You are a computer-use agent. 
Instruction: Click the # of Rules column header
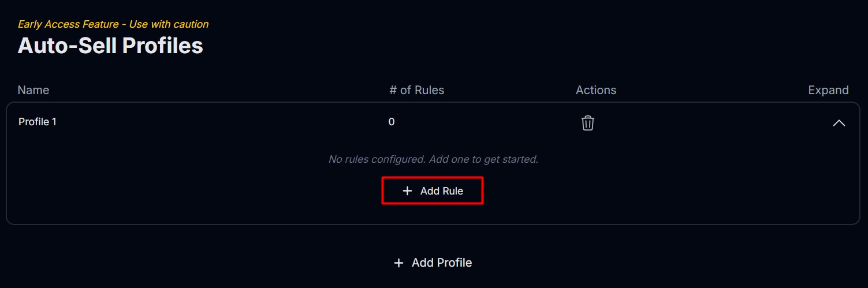pos(416,90)
